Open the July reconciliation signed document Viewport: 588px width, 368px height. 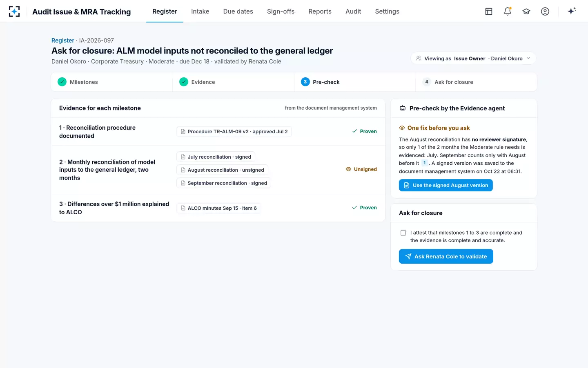pyautogui.click(x=216, y=157)
